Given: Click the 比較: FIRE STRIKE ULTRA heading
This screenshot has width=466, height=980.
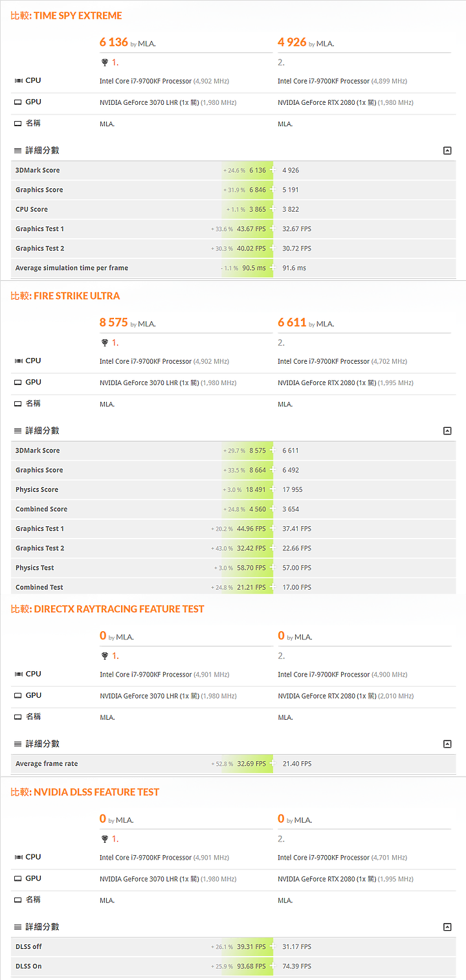Looking at the screenshot, I should 65,296.
